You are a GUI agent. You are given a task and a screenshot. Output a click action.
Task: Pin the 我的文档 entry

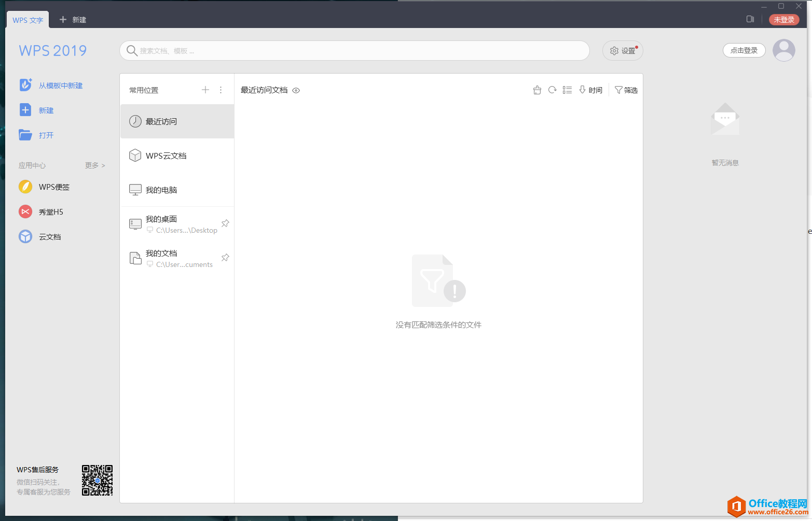pyautogui.click(x=225, y=258)
